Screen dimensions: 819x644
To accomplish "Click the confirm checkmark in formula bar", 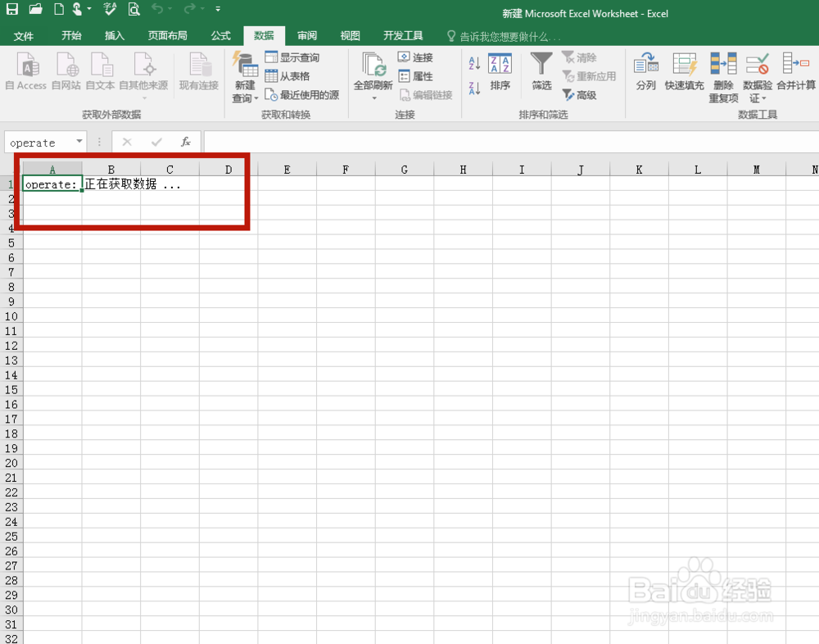I will click(156, 142).
